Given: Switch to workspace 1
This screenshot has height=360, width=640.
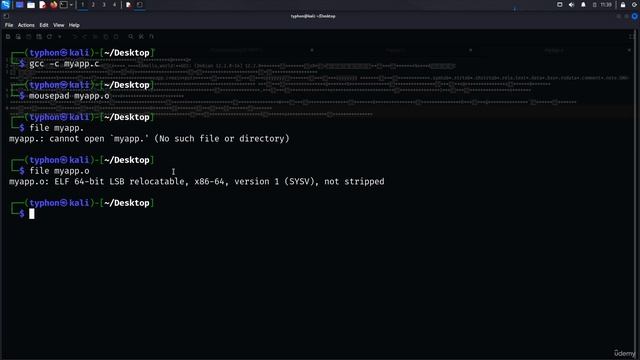Looking at the screenshot, I should pyautogui.click(x=82, y=5).
